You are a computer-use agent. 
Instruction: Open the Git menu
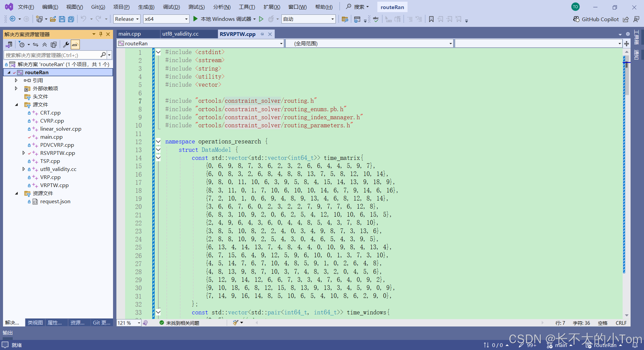98,7
